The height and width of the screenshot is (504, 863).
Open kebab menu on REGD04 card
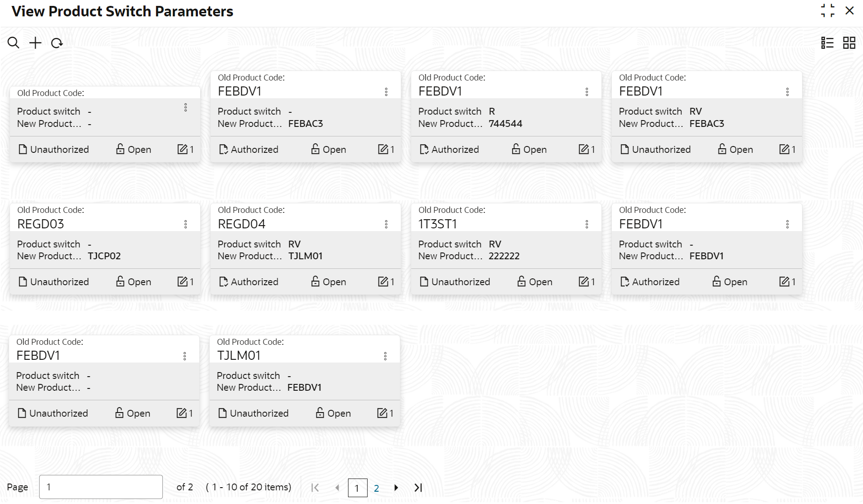pos(386,224)
